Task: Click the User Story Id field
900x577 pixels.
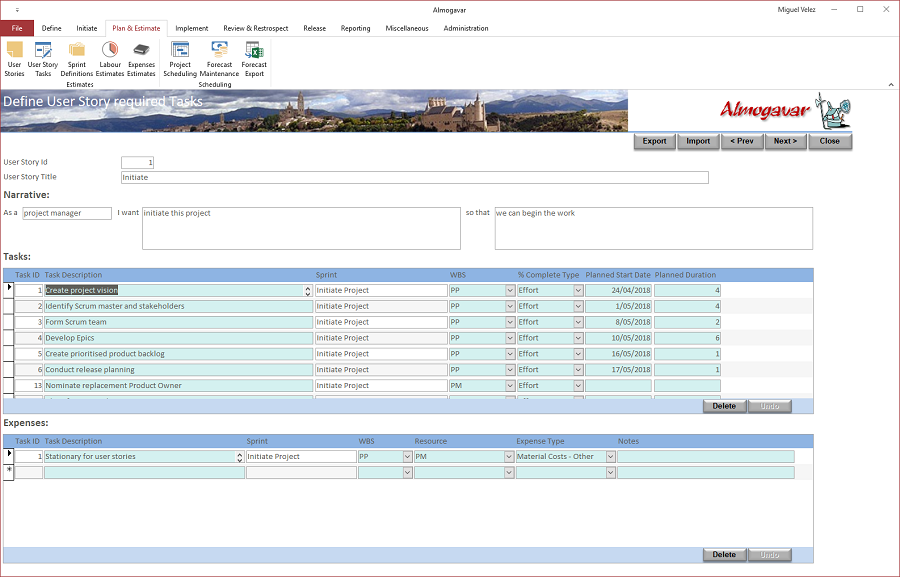Action: click(137, 162)
